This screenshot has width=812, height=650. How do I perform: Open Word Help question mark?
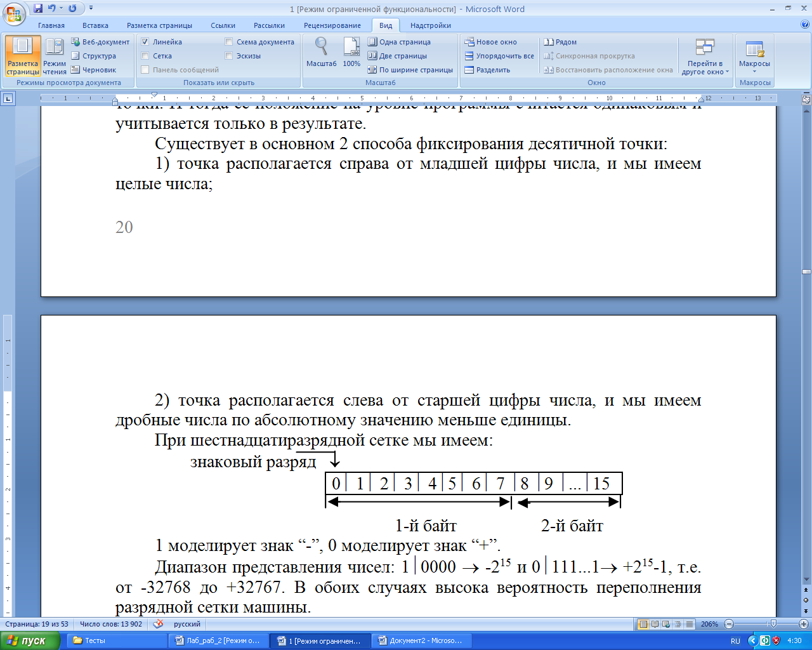[805, 25]
